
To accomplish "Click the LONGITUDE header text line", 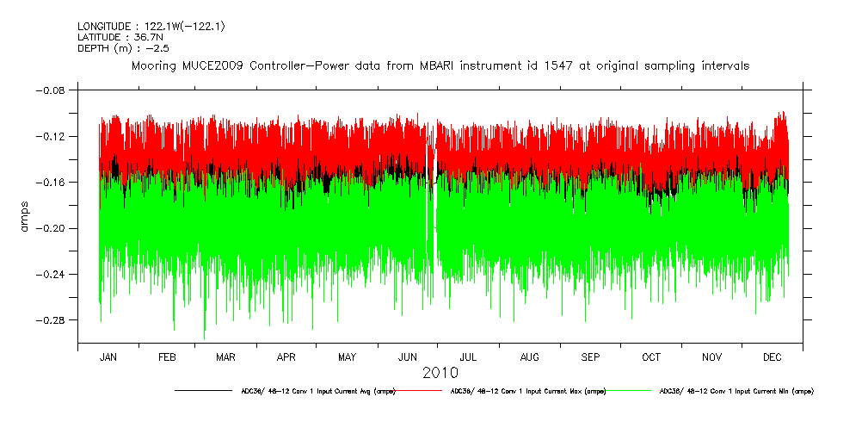I will tap(151, 27).
